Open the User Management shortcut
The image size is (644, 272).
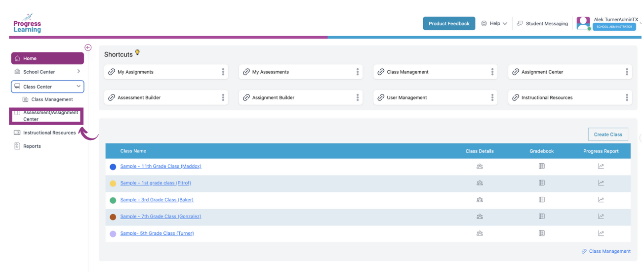(x=436, y=97)
